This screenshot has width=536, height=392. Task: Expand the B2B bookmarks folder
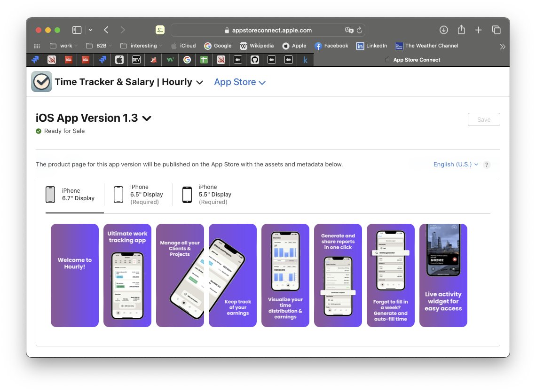pyautogui.click(x=99, y=46)
